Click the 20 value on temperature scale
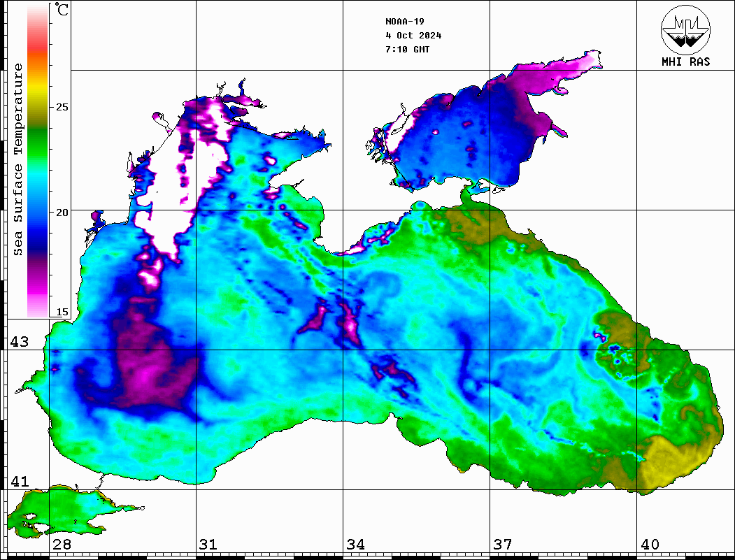 [x=62, y=213]
